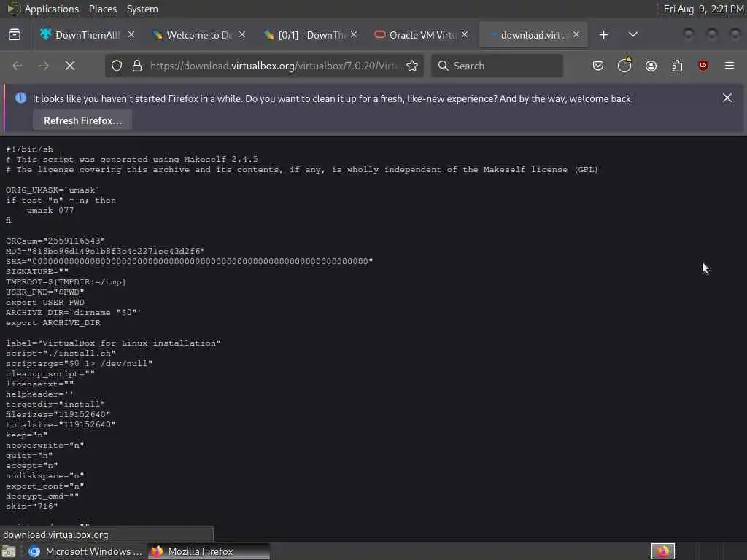View site security padlock info

click(137, 66)
